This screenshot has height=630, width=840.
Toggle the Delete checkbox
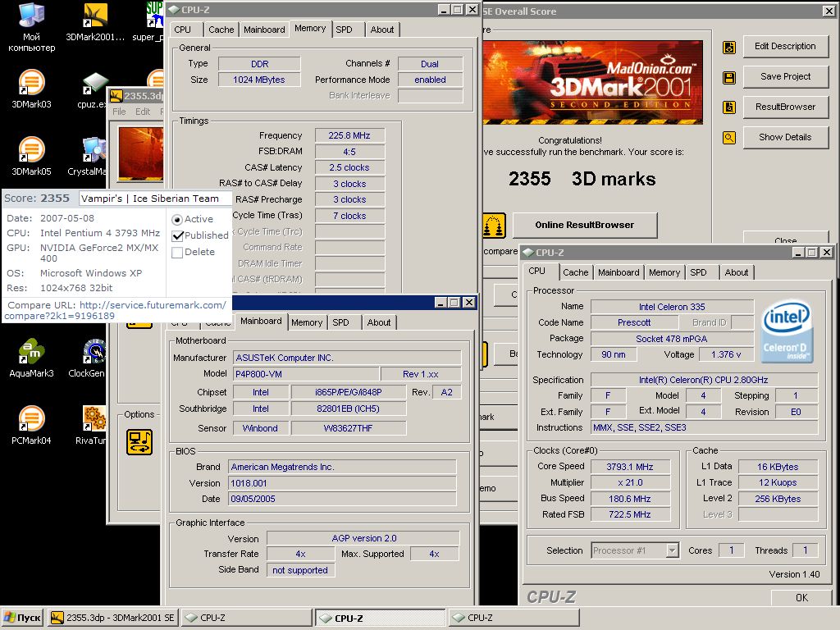tap(177, 253)
